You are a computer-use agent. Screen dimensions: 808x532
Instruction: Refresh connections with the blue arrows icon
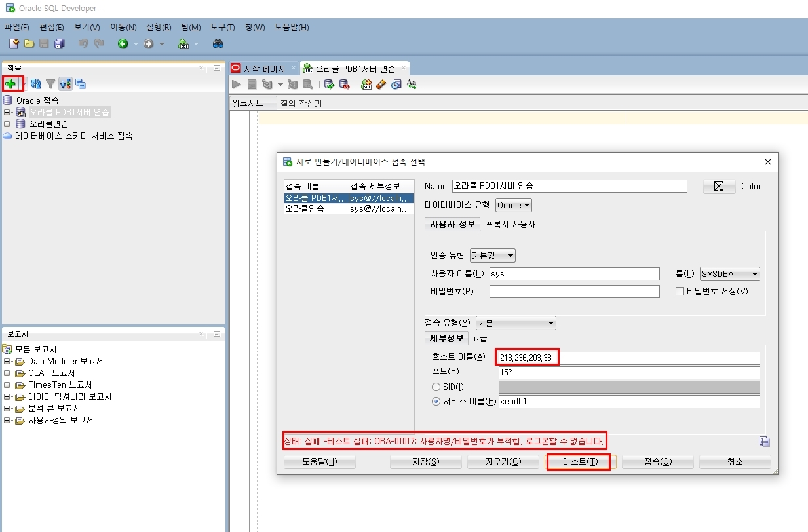tap(36, 84)
